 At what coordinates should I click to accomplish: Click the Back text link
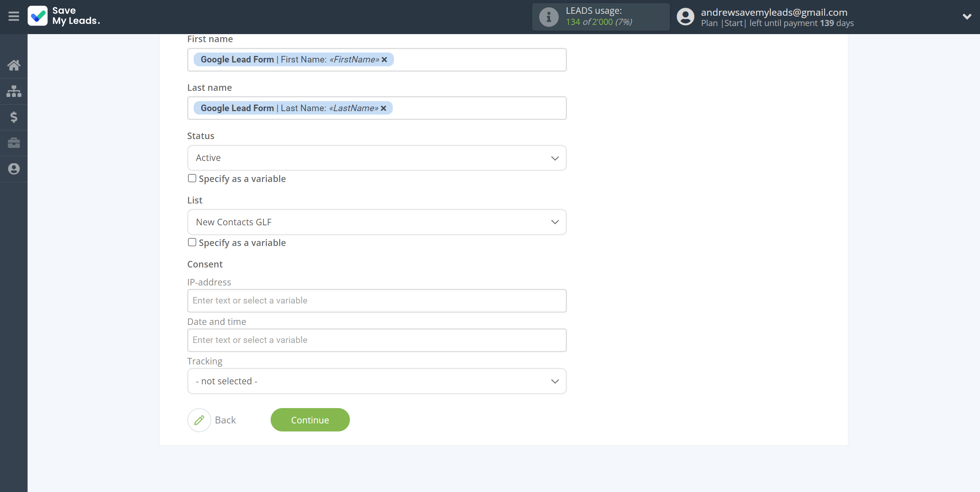pos(225,420)
